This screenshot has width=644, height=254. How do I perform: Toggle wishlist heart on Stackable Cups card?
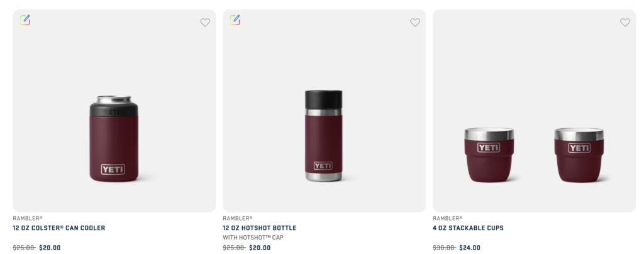625,23
